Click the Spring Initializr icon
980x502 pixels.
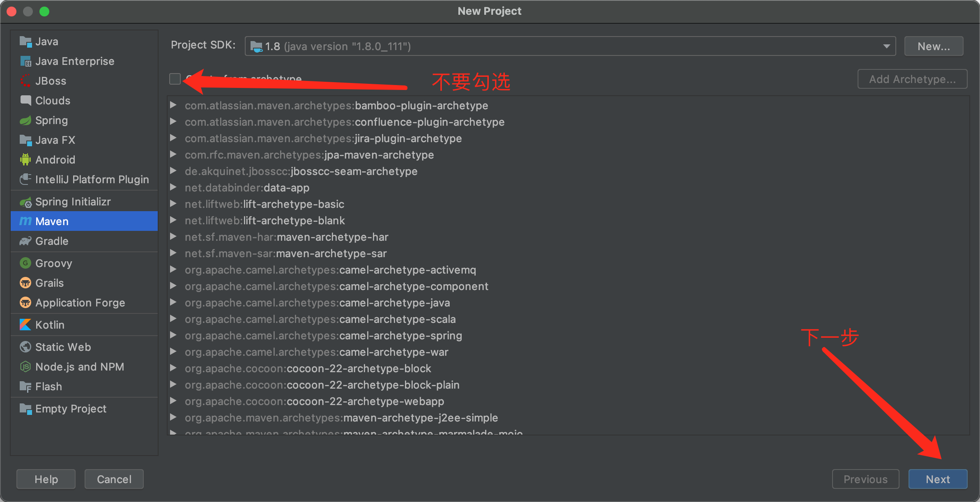[25, 202]
